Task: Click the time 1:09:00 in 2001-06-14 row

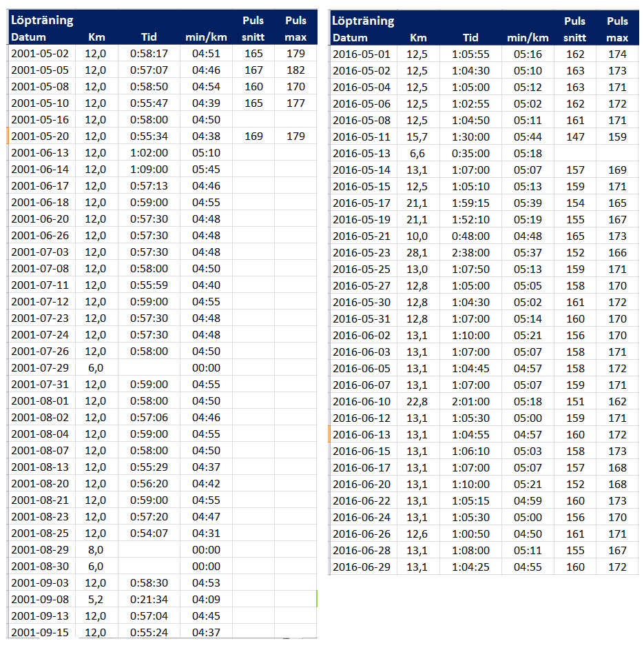Action: [149, 170]
